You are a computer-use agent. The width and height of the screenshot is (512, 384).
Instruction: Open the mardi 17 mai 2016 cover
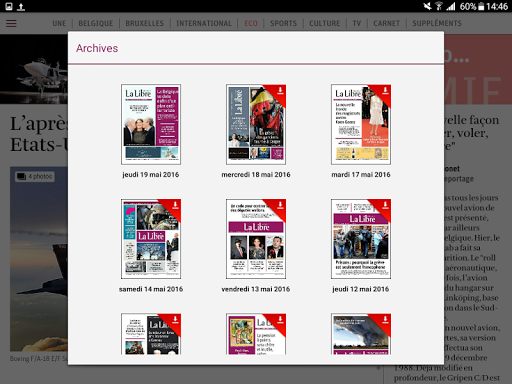pos(361,124)
